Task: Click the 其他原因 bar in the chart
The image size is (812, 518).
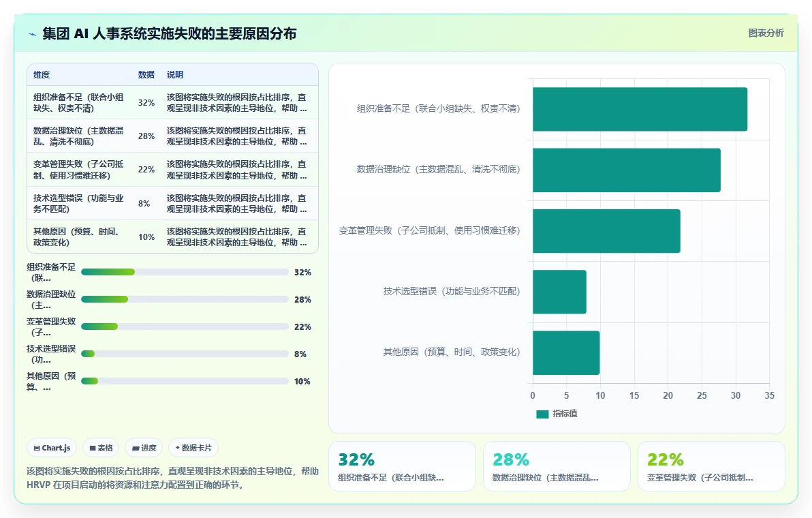Action: 567,353
